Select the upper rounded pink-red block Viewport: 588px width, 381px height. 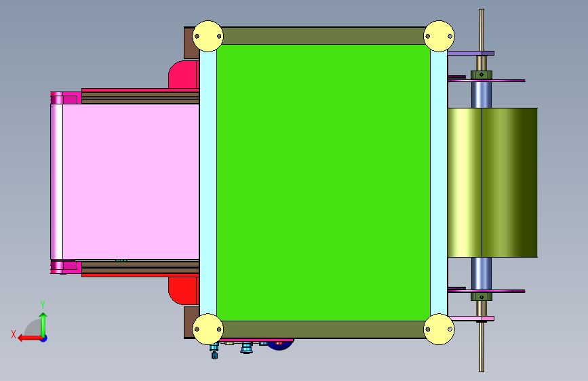(x=184, y=75)
